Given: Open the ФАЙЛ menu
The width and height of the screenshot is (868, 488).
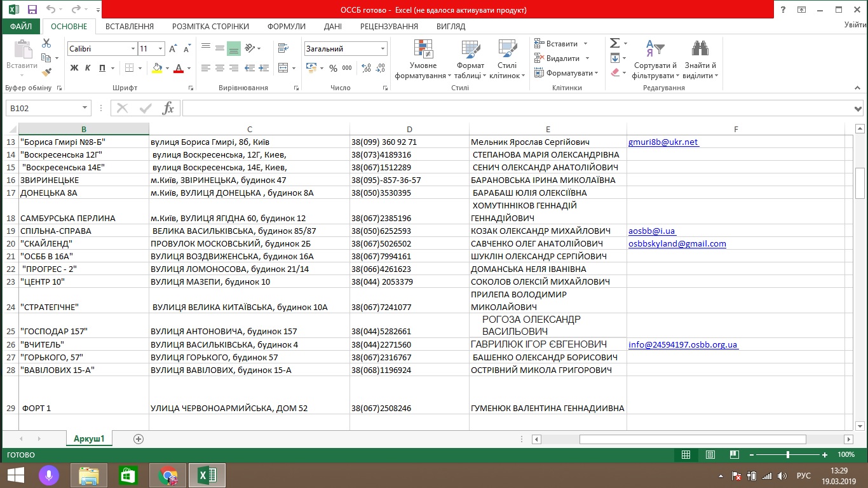Looking at the screenshot, I should (x=21, y=27).
